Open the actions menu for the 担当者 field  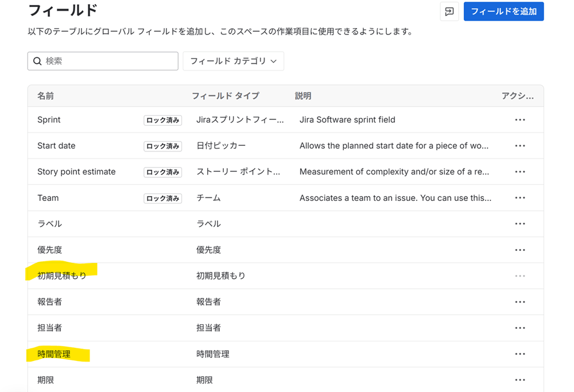[520, 328]
